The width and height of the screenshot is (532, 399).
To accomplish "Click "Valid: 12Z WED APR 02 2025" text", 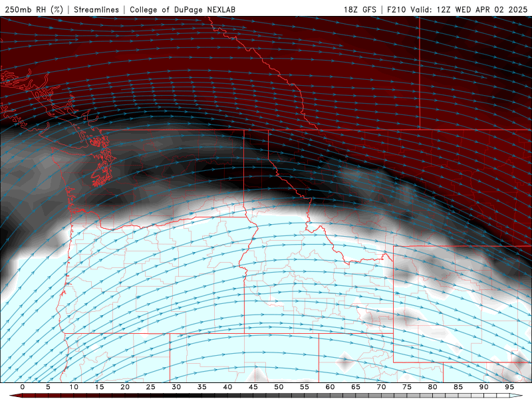I will pos(469,9).
